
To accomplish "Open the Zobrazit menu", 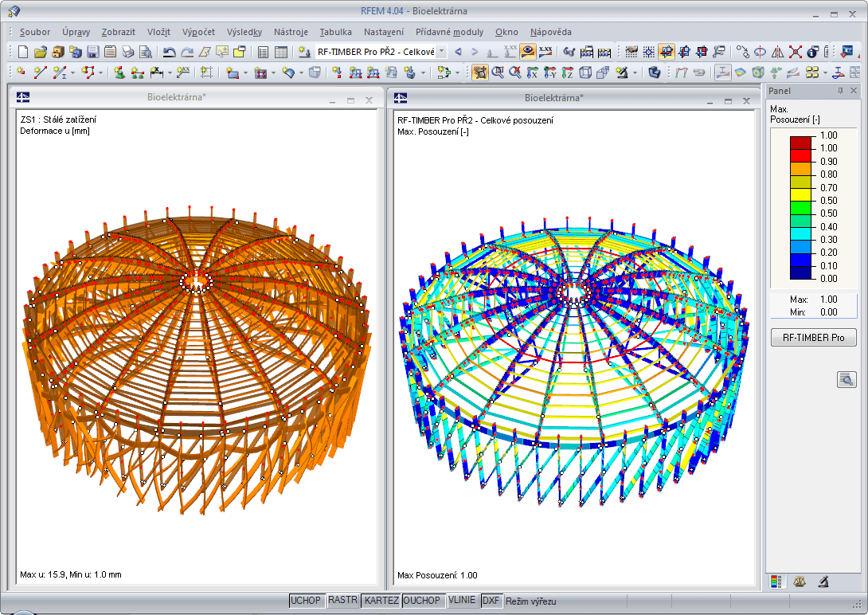I will [x=119, y=32].
